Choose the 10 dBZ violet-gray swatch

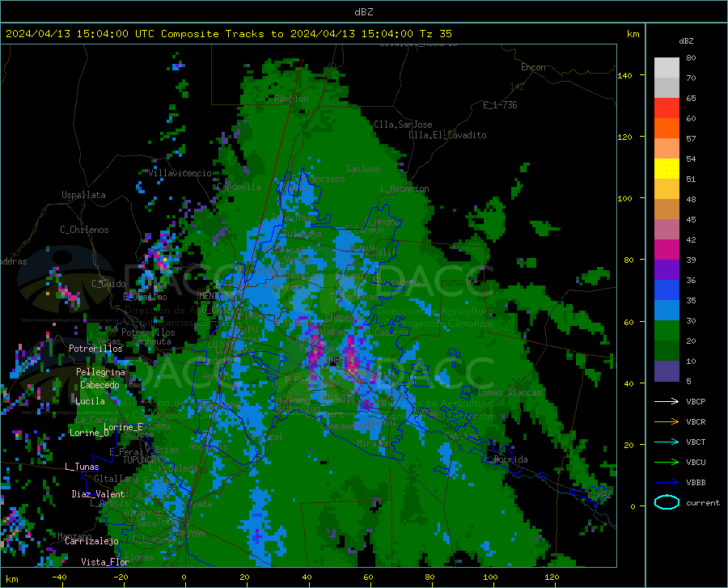[667, 371]
